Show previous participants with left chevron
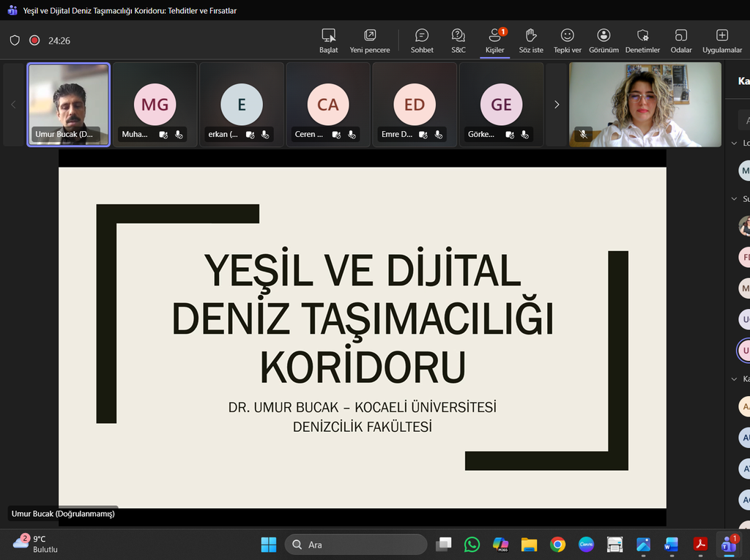The width and height of the screenshot is (750, 560). tap(13, 105)
